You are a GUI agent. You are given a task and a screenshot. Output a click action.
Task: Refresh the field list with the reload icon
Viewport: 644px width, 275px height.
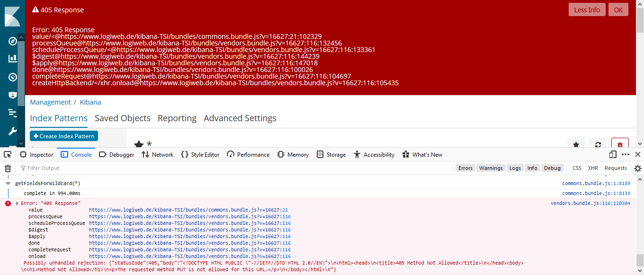(x=598, y=145)
